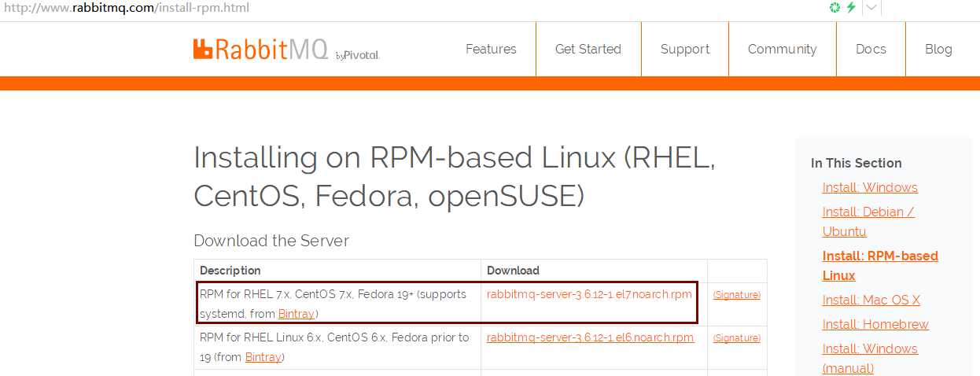Open the Docs menu item
The image size is (980, 376).
pos(871,49)
